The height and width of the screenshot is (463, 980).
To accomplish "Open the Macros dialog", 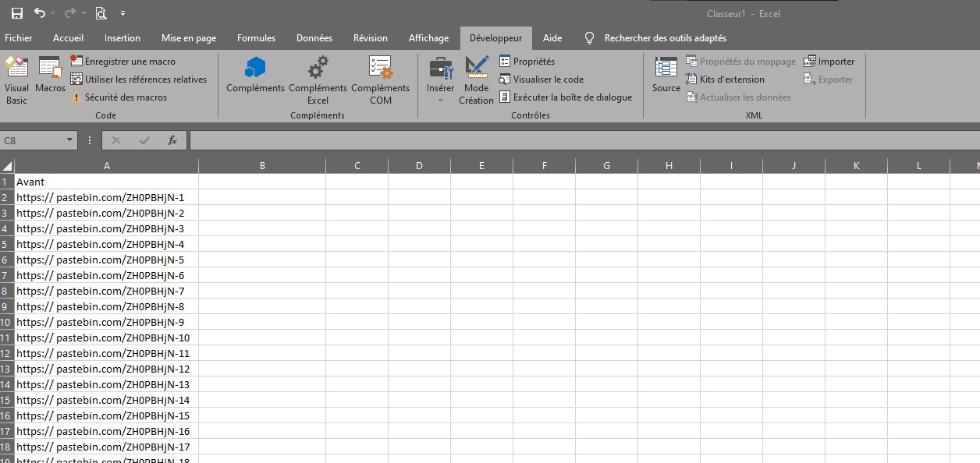I will coord(51,76).
